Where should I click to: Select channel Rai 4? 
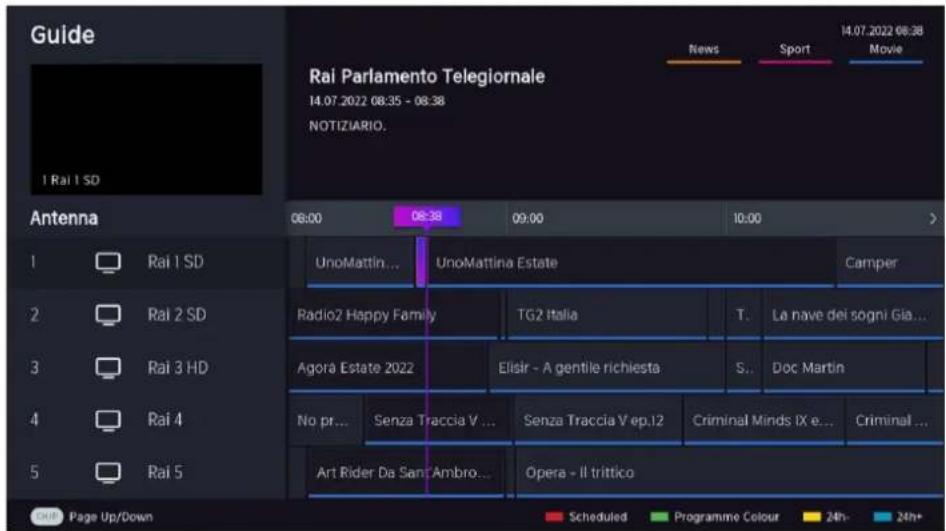[146, 420]
